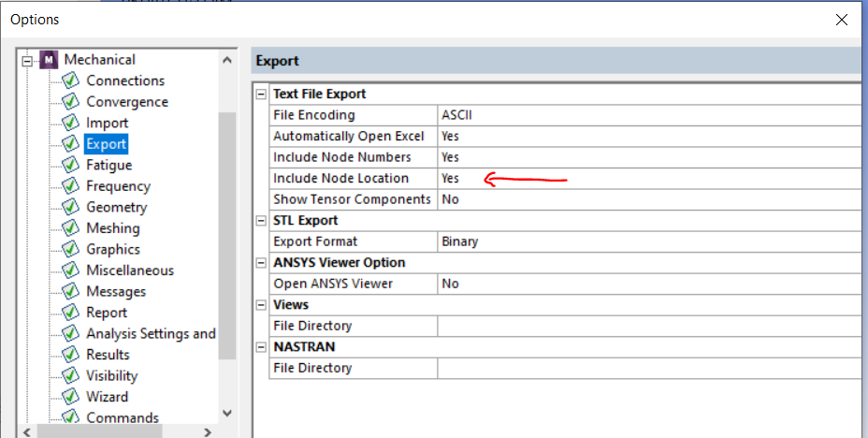Collapse the STL Export section
This screenshot has height=438, width=868.
point(261,221)
